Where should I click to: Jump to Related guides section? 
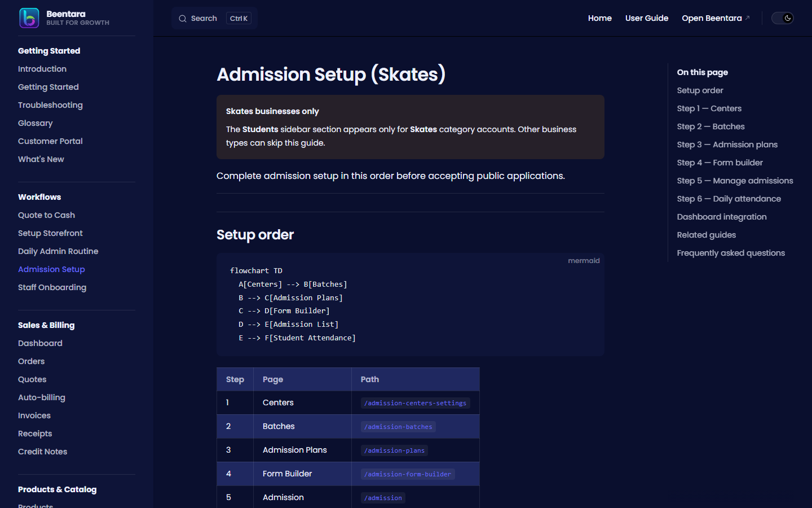coord(706,235)
